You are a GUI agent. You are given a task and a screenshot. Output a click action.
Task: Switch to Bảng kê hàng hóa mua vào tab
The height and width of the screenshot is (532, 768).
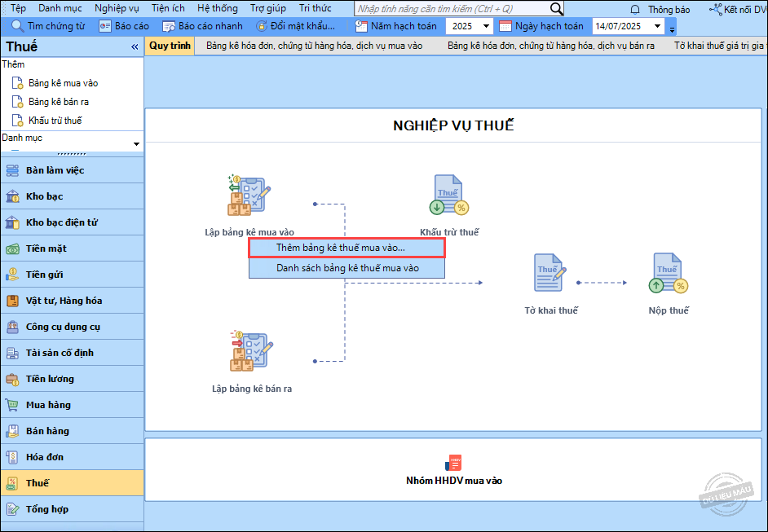(x=314, y=46)
